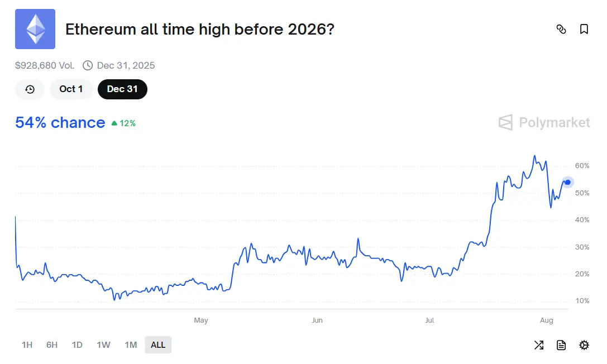Viewport: 607px width, 364px height.
Task: Switch to the ALL time range
Action: [158, 345]
